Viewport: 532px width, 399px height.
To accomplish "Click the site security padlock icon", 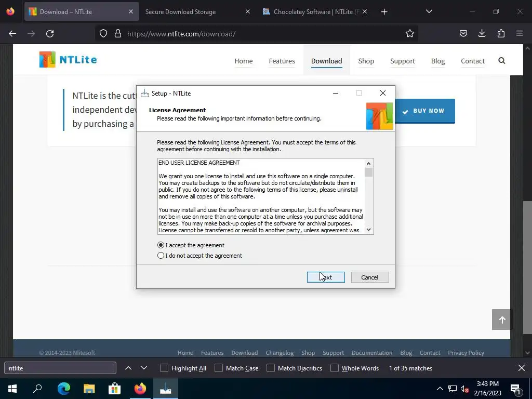I will click(x=118, y=34).
